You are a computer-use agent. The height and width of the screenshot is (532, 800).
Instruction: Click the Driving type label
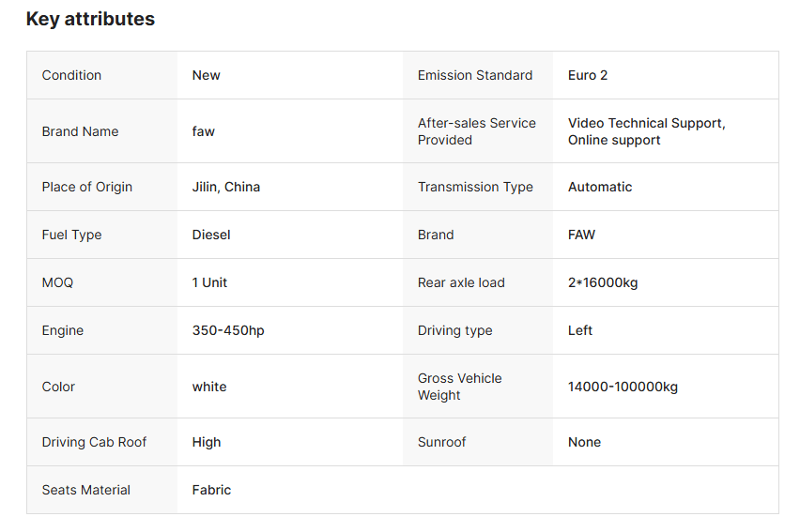coord(454,330)
